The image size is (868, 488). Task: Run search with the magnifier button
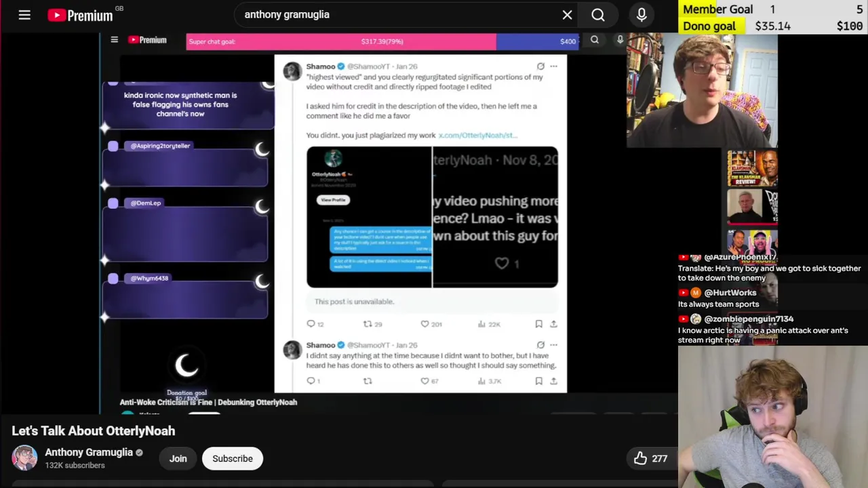click(x=598, y=14)
